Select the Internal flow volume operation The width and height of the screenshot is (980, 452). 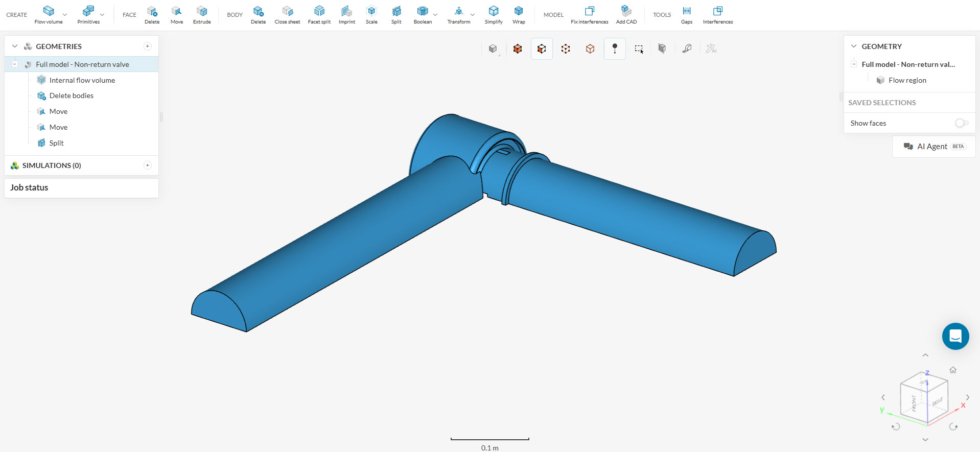point(82,80)
